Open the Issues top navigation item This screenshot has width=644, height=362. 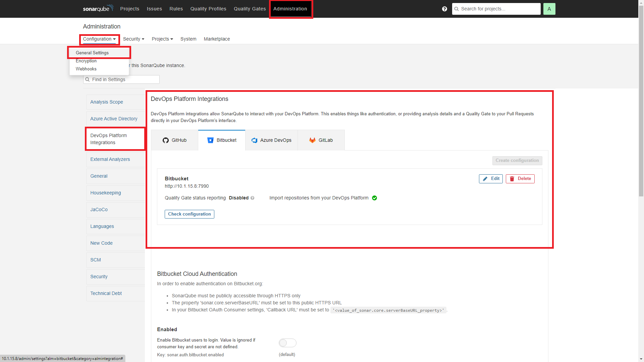(x=154, y=9)
